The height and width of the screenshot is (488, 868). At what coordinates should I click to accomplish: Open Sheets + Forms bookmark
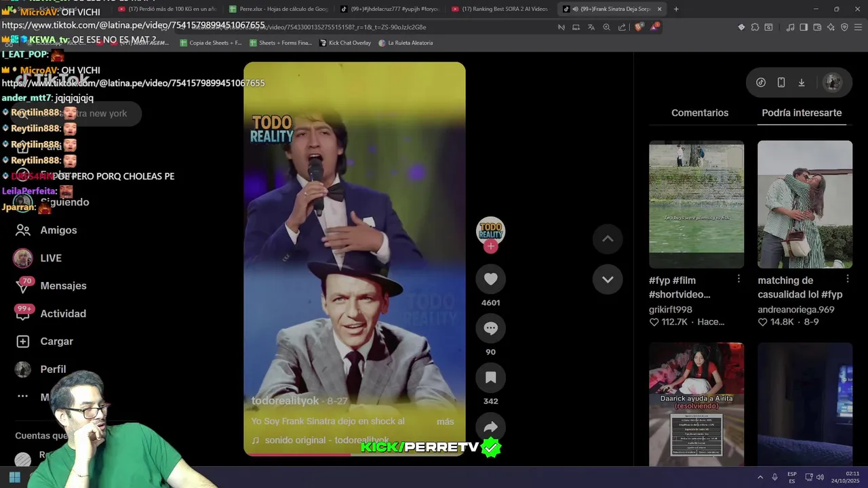click(x=281, y=43)
